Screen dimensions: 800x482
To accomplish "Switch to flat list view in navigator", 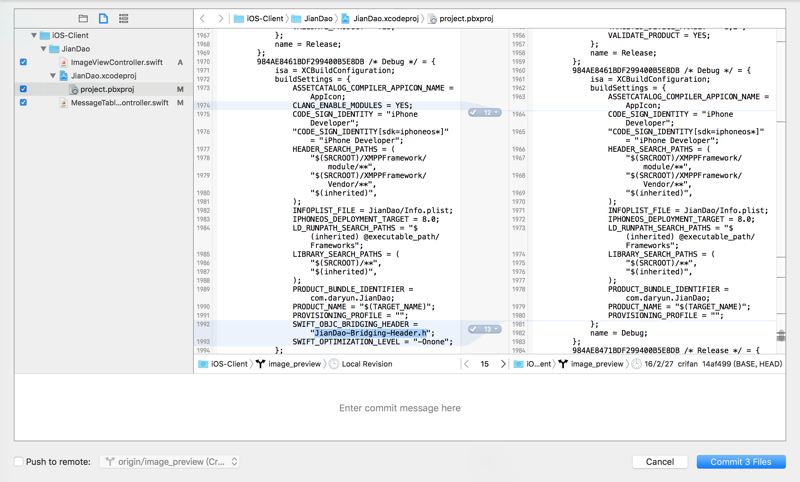I will click(123, 18).
